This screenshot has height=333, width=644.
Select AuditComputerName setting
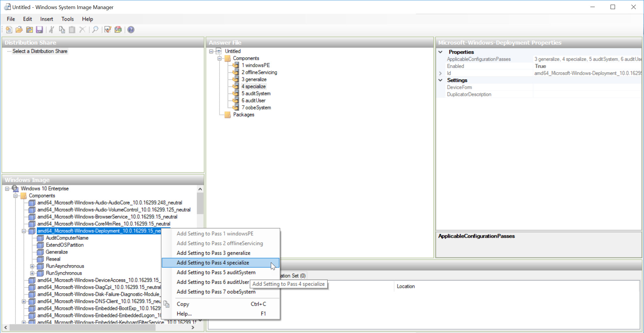[x=67, y=238]
